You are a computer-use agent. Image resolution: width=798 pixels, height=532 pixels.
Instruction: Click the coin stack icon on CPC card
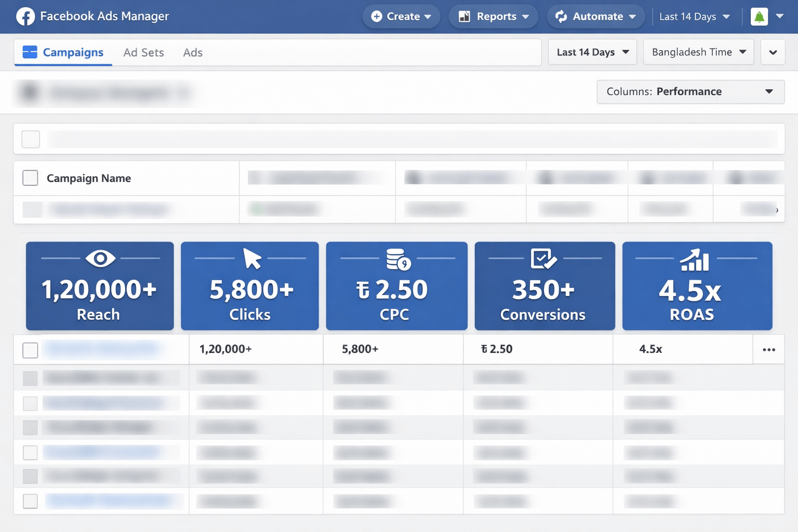click(398, 259)
